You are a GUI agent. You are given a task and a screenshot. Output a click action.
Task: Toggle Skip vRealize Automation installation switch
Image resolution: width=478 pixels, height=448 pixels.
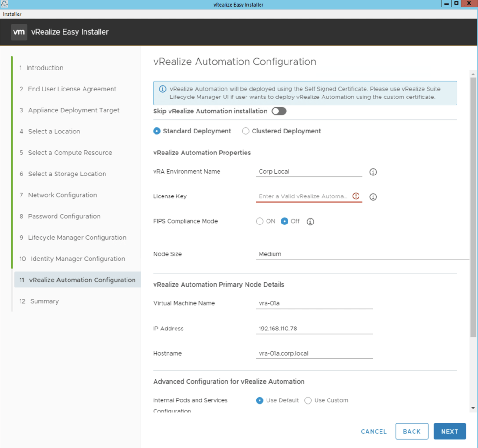279,111
